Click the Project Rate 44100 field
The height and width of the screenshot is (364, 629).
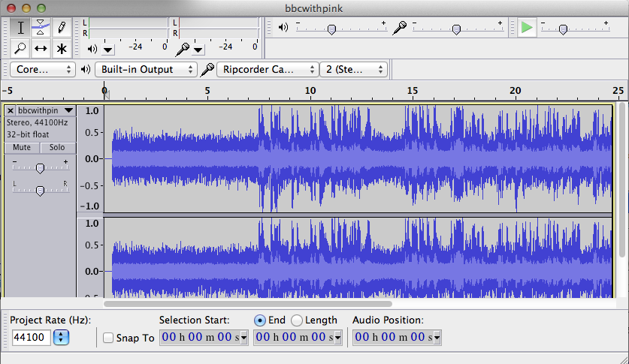point(31,338)
